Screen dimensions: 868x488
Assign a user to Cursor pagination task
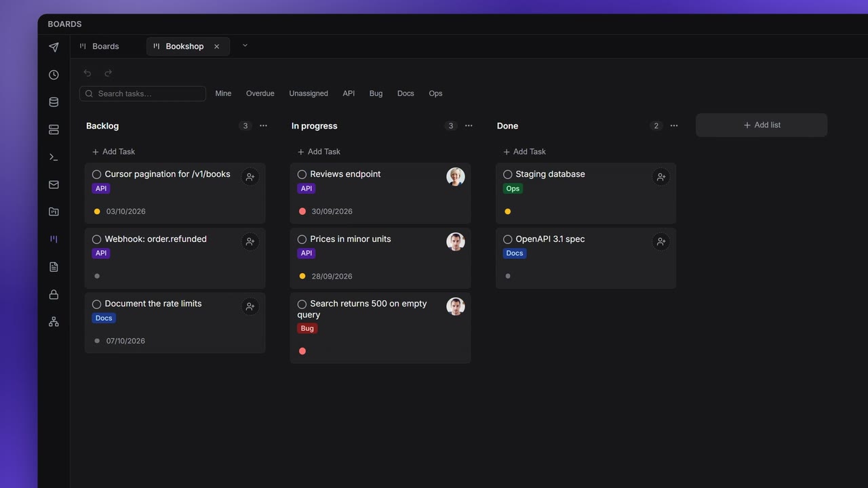(x=250, y=177)
